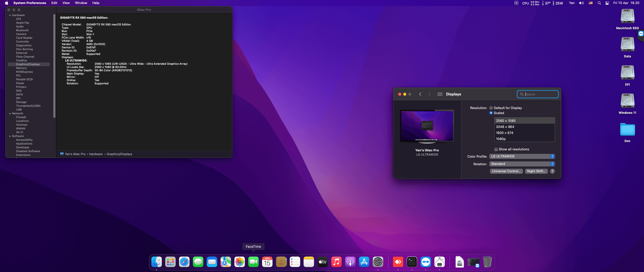
Task: Open the Windows 11 drive on the desktop
Action: pos(627,101)
